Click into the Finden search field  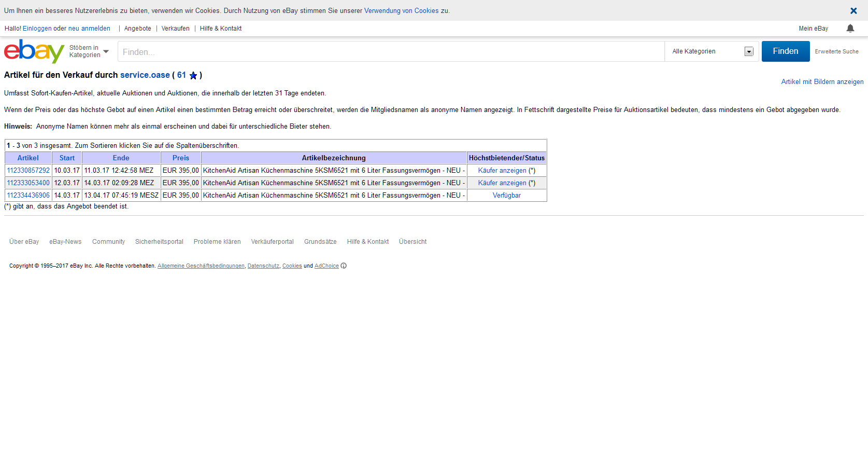[x=391, y=52]
